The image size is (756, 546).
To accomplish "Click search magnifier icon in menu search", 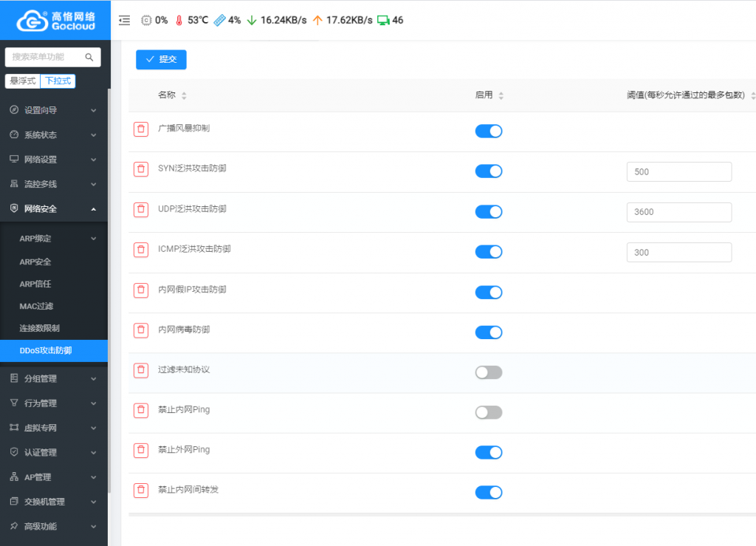I will [x=89, y=57].
